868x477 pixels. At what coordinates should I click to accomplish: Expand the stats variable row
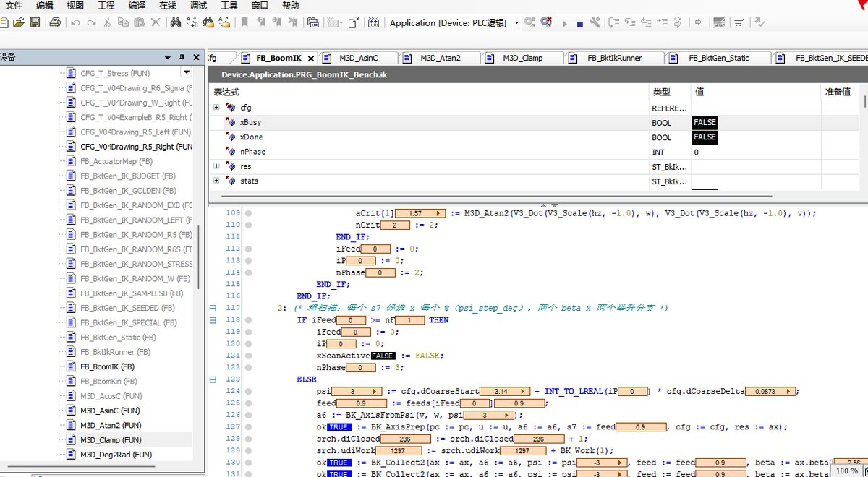(216, 181)
